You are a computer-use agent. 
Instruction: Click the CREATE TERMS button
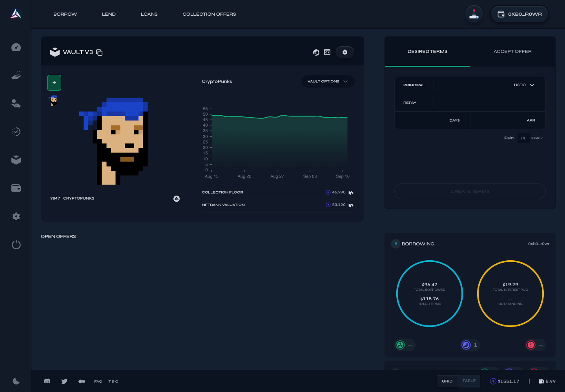[470, 191]
